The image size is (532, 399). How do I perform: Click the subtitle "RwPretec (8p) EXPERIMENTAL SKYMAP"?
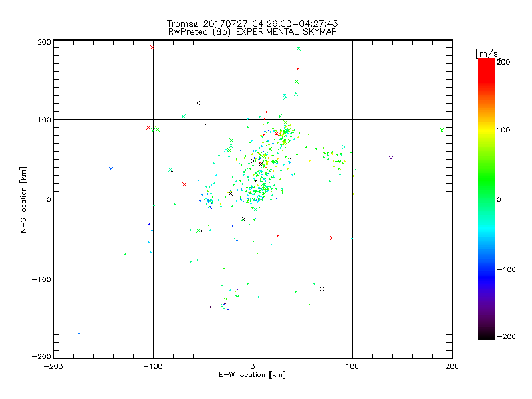(x=253, y=32)
